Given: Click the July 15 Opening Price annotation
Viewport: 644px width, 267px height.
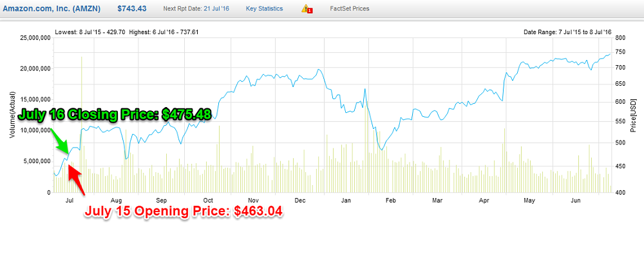Looking at the screenshot, I should pos(184,211).
